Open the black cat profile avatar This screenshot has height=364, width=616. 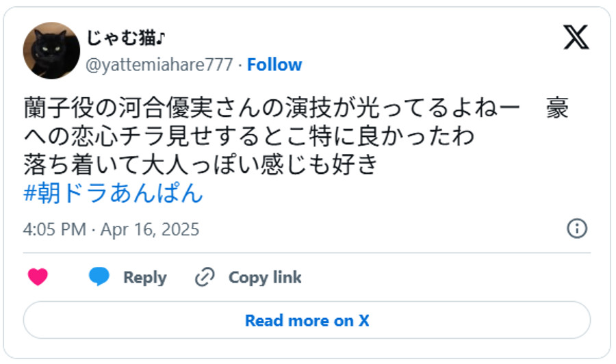[x=51, y=51]
